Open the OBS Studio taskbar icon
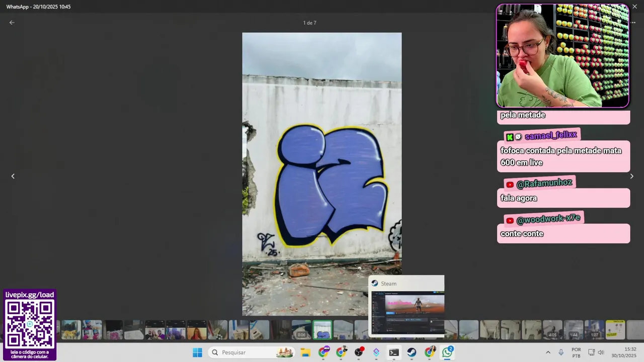Screen dimensions: 644x362 point(359,352)
